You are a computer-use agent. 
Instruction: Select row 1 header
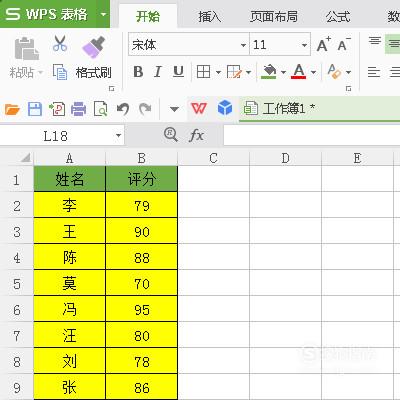tap(17, 179)
